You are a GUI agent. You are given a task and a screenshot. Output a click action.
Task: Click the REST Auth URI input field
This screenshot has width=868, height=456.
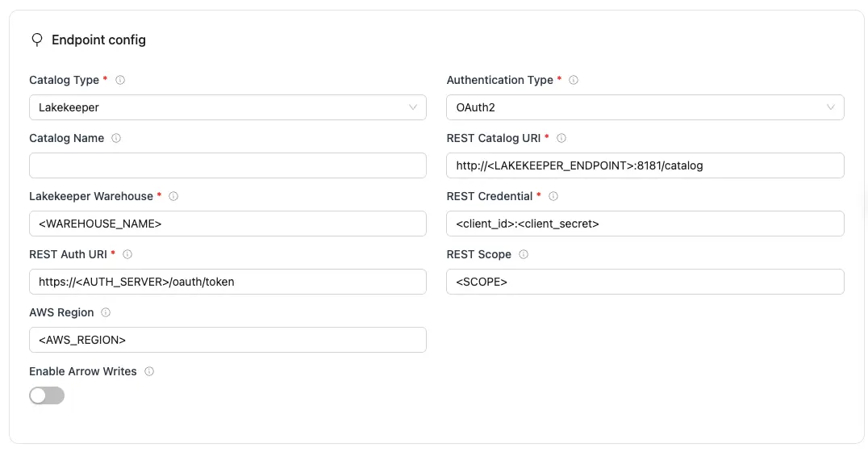pyautogui.click(x=227, y=282)
